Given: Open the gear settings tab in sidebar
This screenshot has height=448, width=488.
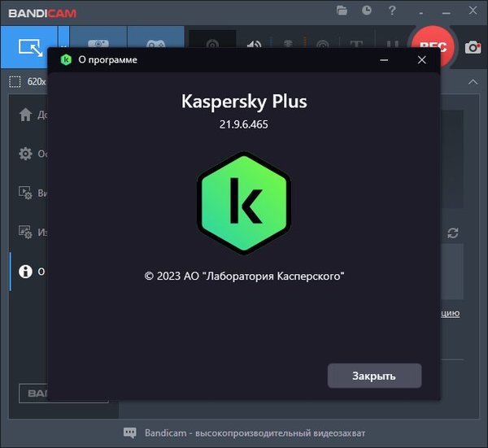Looking at the screenshot, I should [x=26, y=154].
